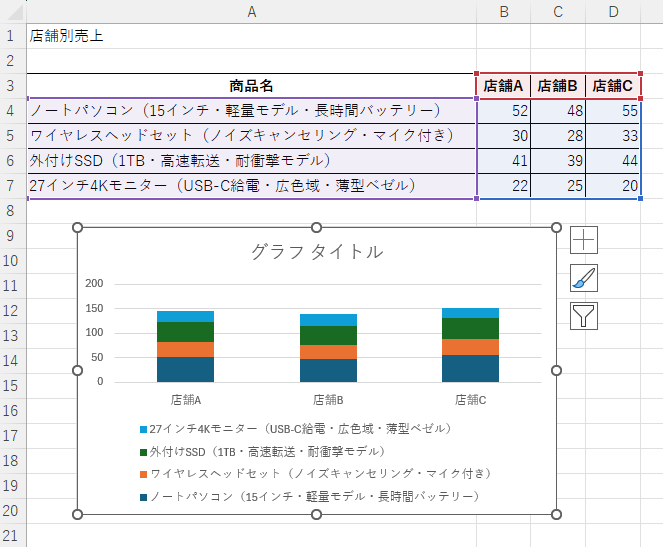
Task: Open the Chart Styles brush button
Action: (x=584, y=278)
